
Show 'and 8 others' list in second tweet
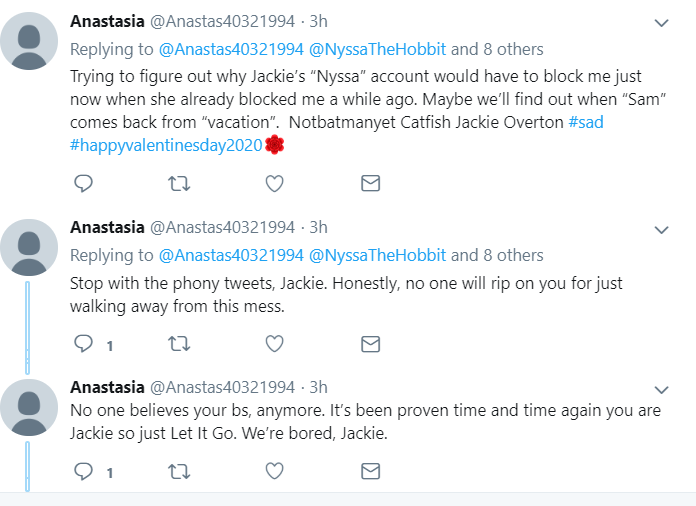pos(497,255)
